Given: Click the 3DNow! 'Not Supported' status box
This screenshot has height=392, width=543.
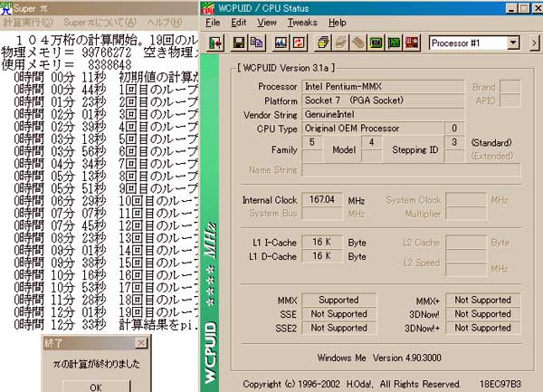Looking at the screenshot, I should [482, 314].
